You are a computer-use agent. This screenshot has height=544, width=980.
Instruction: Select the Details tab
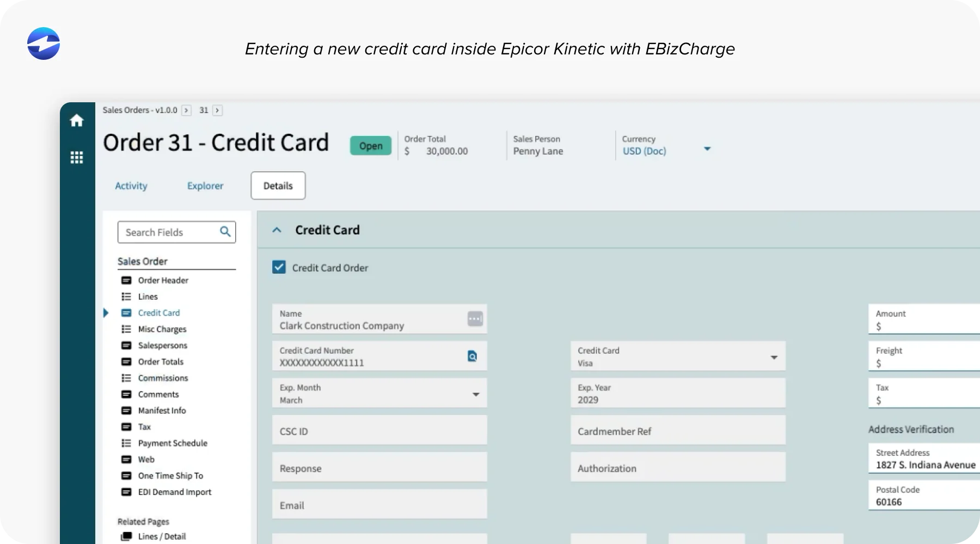[x=278, y=186]
